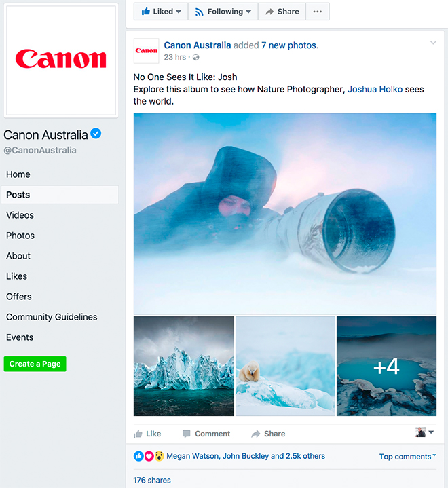This screenshot has height=488, width=448.
Task: Click the public globe audience icon
Action: point(195,57)
